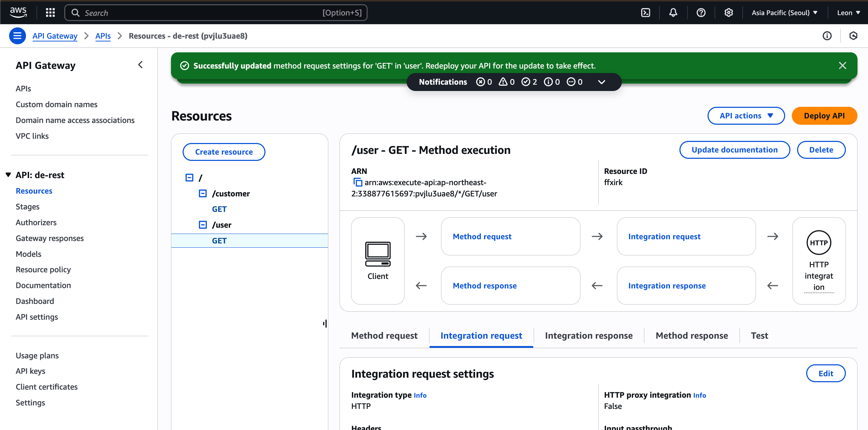
Task: Click the notifications bell icon
Action: [673, 13]
